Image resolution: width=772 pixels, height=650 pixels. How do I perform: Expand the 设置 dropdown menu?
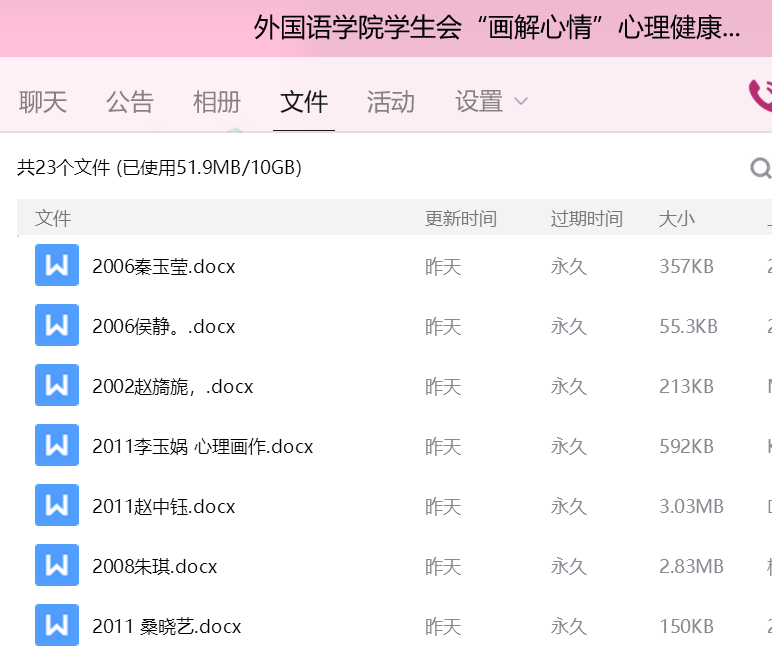pos(491,101)
